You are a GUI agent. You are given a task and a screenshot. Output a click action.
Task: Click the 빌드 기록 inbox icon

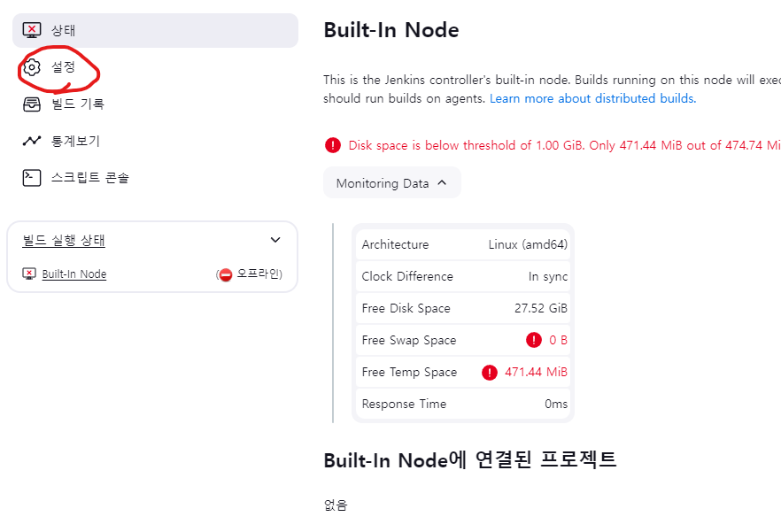[x=31, y=104]
